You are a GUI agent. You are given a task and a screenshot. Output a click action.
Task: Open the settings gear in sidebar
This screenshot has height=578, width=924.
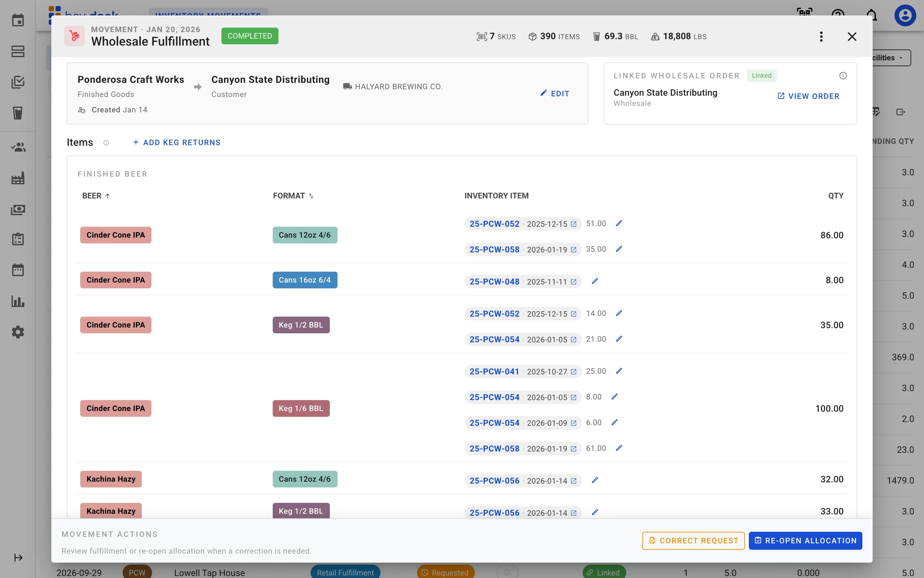point(18,332)
